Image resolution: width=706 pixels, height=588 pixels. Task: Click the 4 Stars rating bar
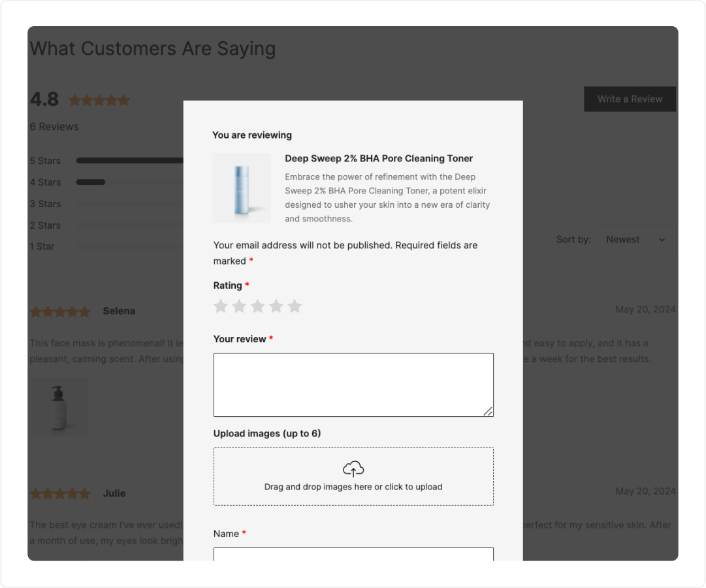click(130, 182)
